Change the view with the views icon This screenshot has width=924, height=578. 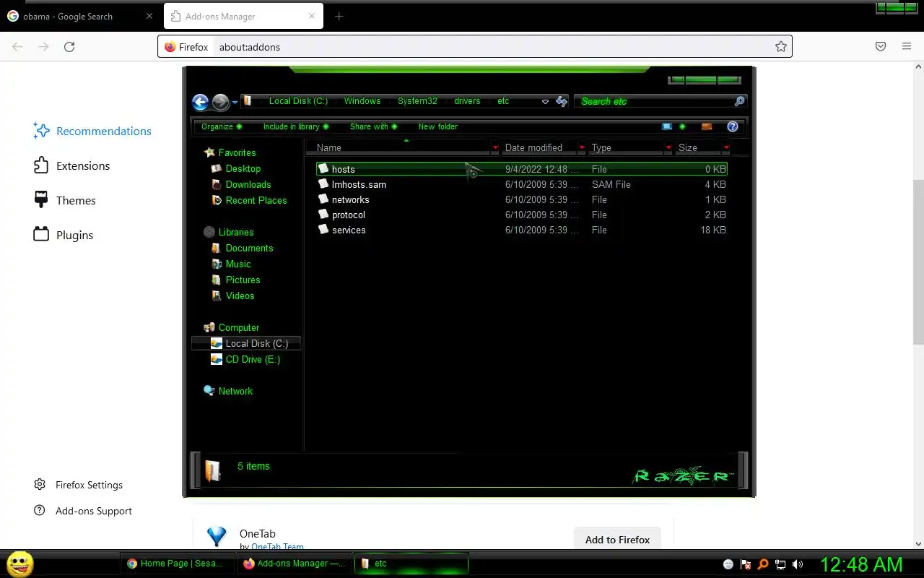click(667, 126)
